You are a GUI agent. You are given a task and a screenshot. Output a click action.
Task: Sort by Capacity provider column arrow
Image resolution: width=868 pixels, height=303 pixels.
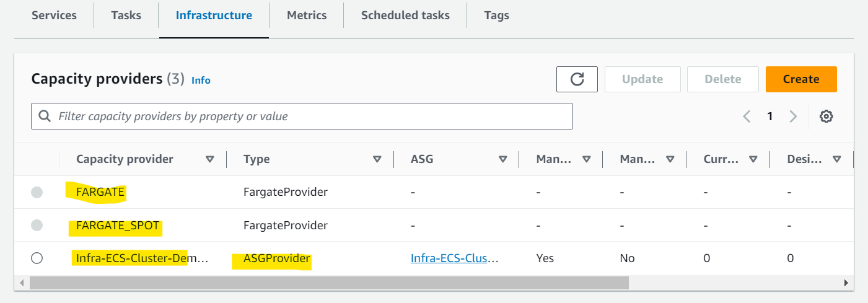(210, 159)
